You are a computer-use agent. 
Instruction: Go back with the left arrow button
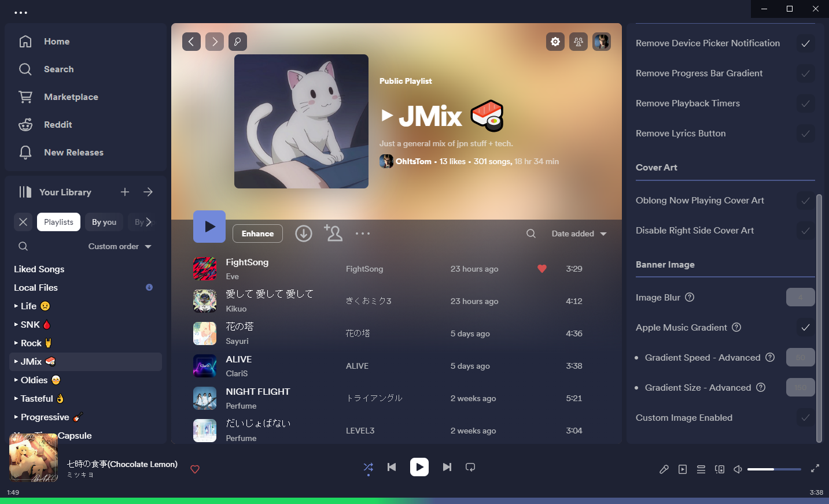pos(191,42)
